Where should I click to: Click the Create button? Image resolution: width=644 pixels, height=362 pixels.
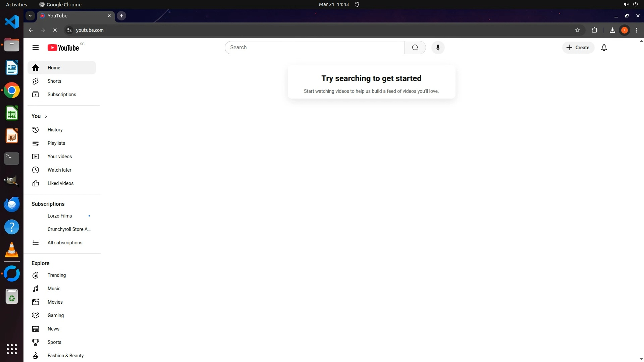pos(578,48)
